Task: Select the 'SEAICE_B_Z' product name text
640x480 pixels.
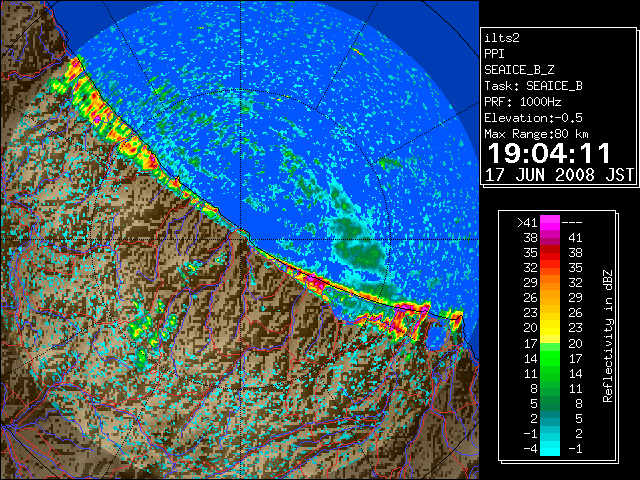Action: pos(519,70)
